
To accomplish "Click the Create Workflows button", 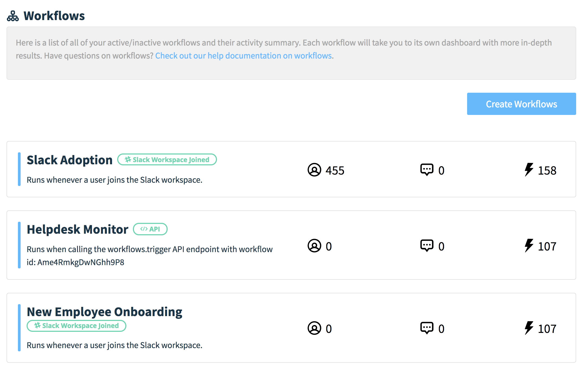I will 521,104.
